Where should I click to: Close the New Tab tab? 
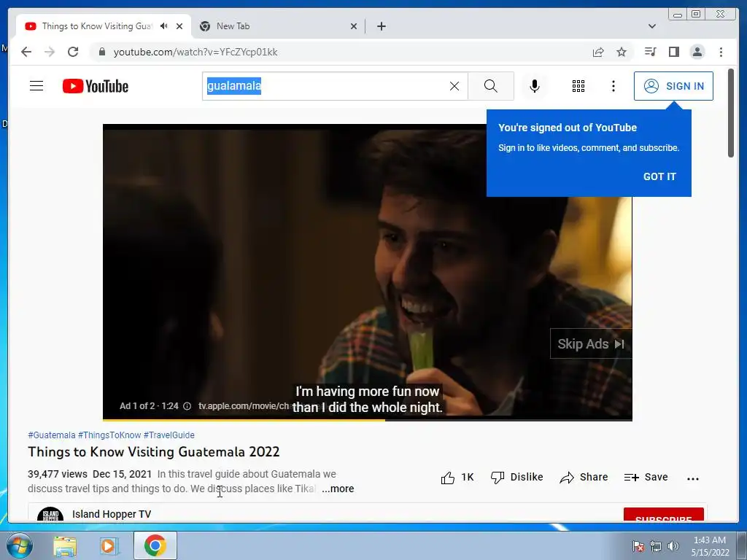click(354, 26)
